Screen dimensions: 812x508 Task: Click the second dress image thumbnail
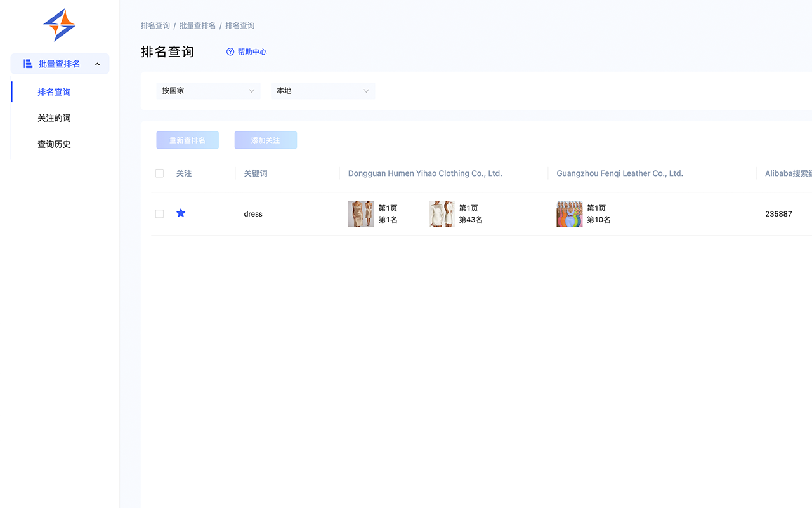[442, 213]
